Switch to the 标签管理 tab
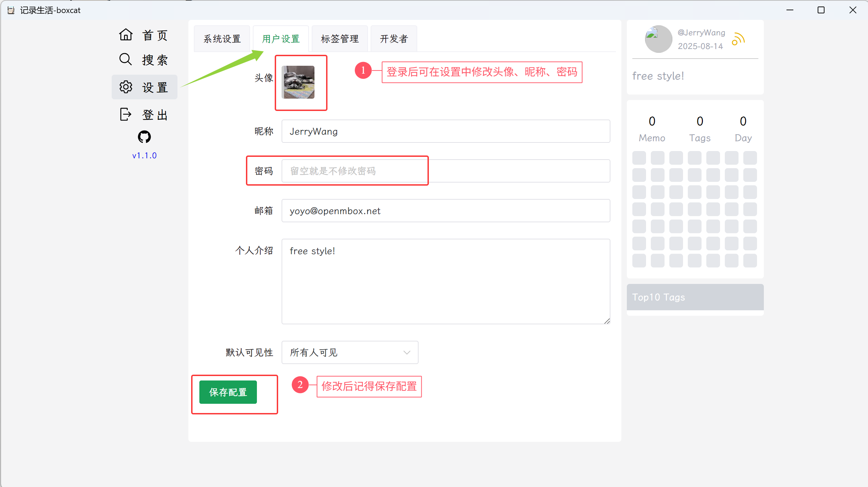Image resolution: width=868 pixels, height=487 pixels. click(x=339, y=39)
